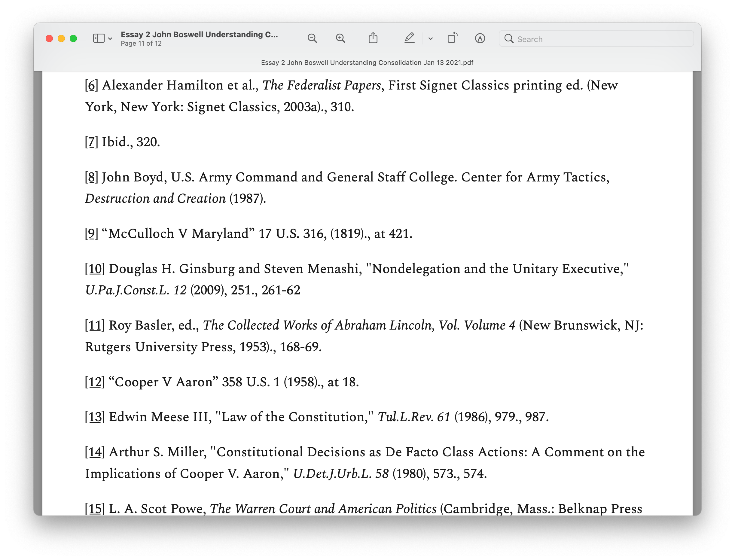Toggle the sidebar view button
Screen dimensions: 735x560
click(99, 39)
